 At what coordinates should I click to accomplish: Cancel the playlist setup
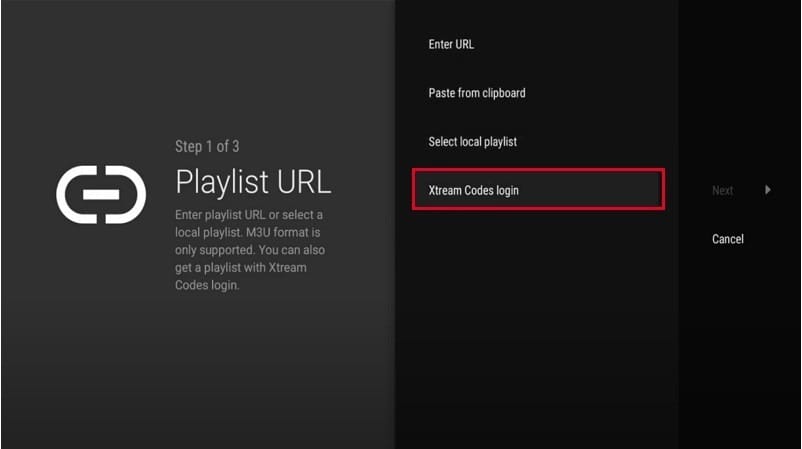tap(727, 239)
